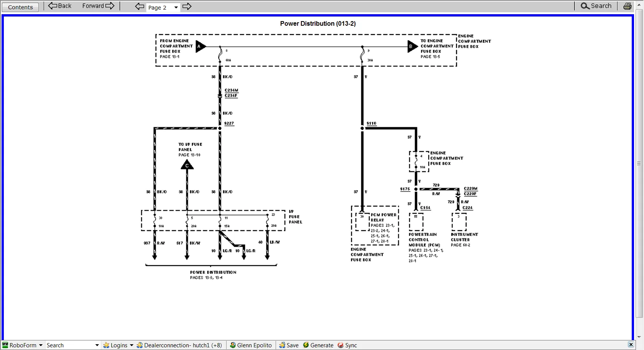The image size is (644, 350).
Task: Go to next page arrow
Action: coord(187,7)
